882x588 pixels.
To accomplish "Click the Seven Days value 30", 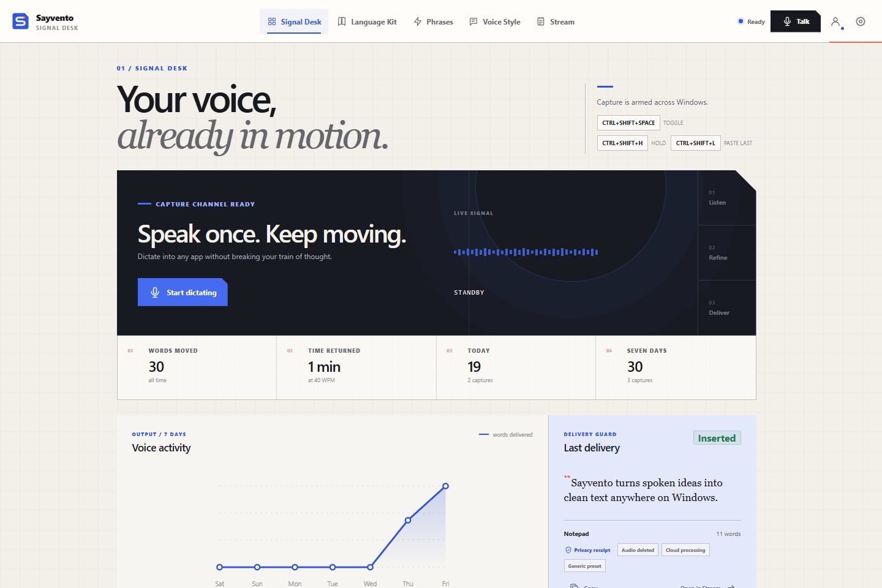I will point(635,367).
